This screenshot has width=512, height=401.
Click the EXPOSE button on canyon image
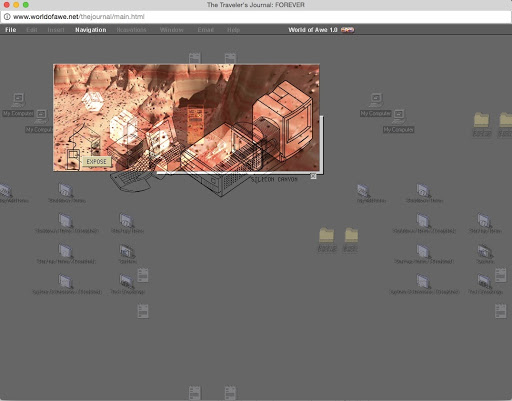(x=96, y=162)
